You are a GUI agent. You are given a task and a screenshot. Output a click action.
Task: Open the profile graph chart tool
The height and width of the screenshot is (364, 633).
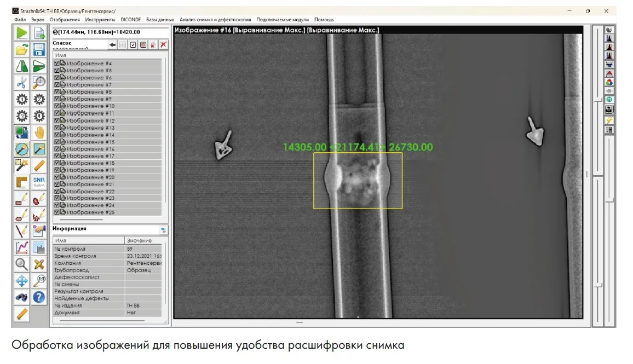22,248
